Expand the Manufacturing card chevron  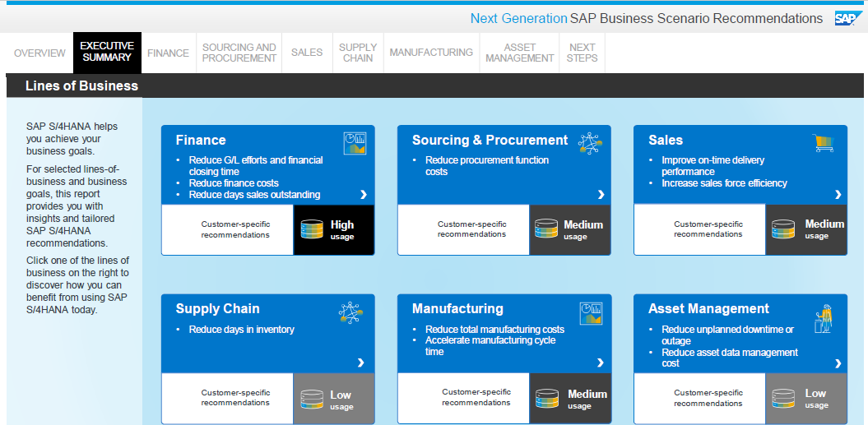pos(601,363)
